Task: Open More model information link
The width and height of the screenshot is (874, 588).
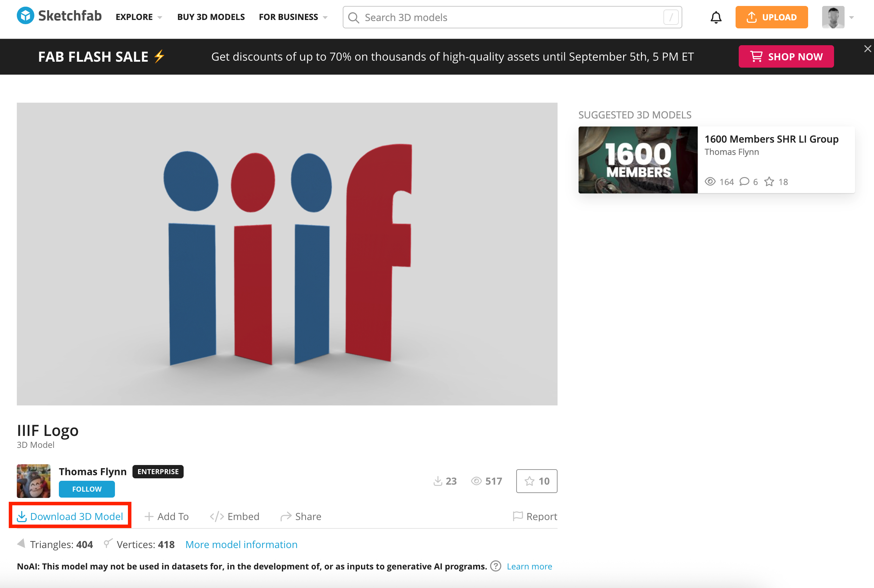Action: 241,545
